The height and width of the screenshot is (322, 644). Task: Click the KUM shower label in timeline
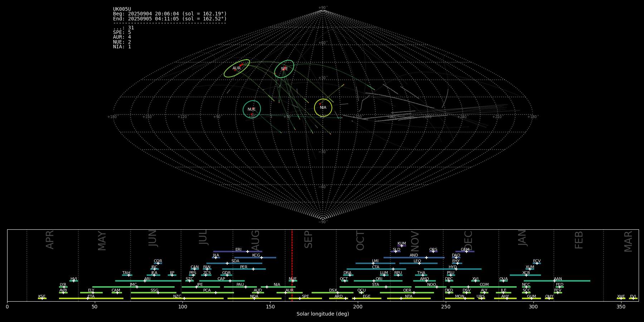(x=402, y=244)
